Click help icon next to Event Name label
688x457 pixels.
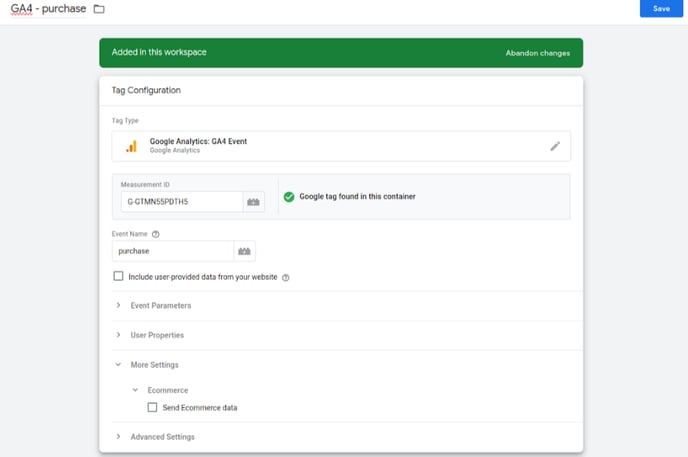point(155,234)
